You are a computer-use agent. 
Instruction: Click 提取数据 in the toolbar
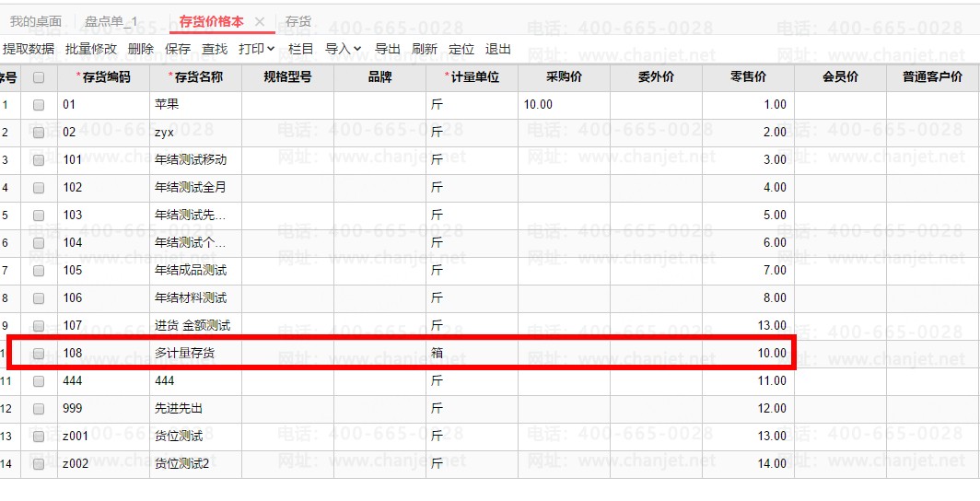click(x=29, y=49)
